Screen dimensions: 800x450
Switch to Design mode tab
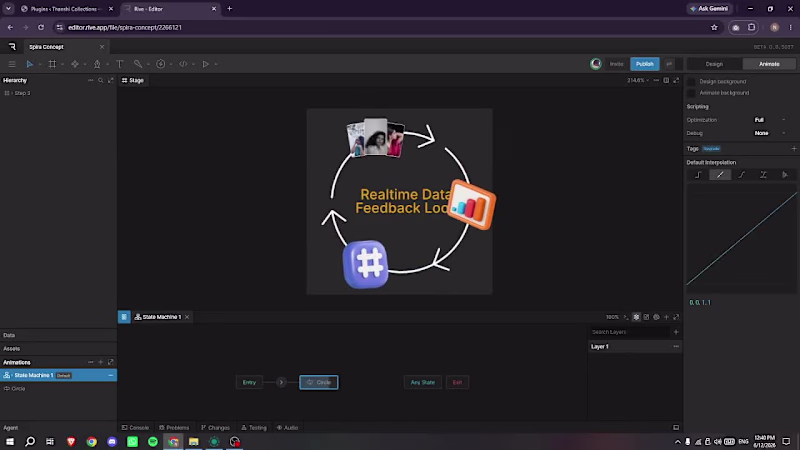(x=714, y=64)
